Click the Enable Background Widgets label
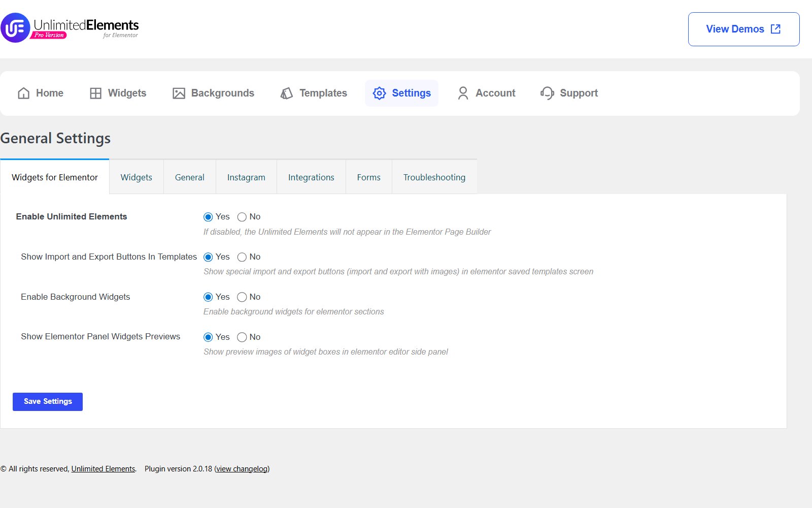The height and width of the screenshot is (508, 812). 75,297
